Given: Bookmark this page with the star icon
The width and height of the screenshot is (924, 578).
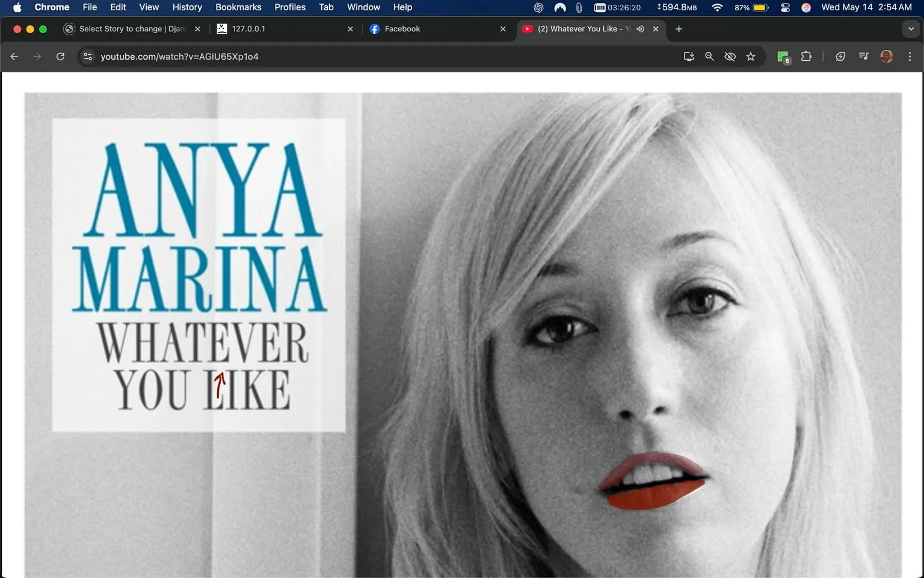Looking at the screenshot, I should point(751,57).
